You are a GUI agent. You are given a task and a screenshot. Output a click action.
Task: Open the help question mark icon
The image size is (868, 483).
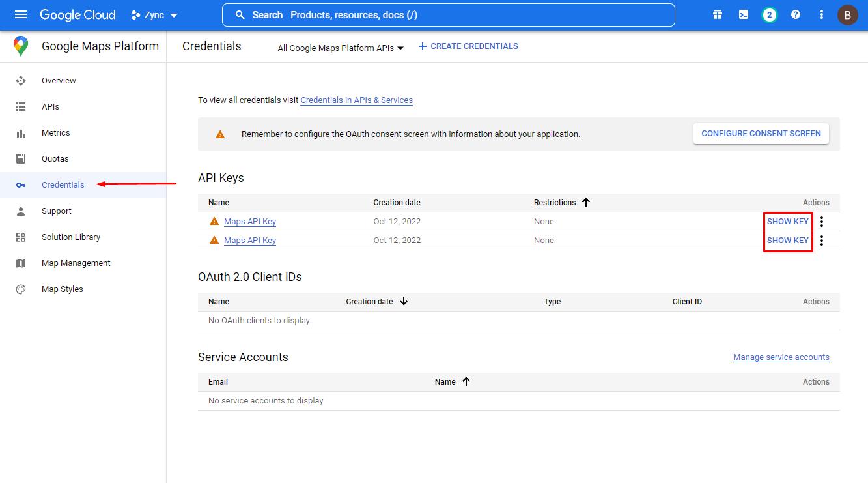coord(796,14)
